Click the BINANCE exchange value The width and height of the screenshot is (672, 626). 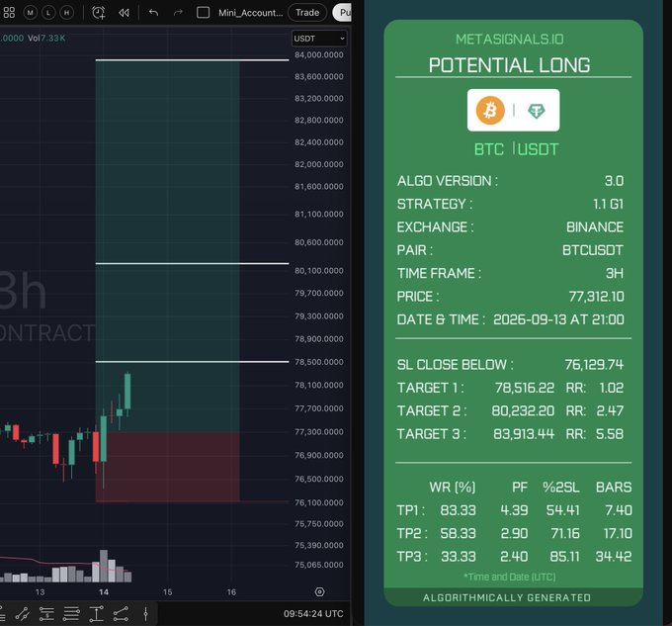(x=595, y=227)
